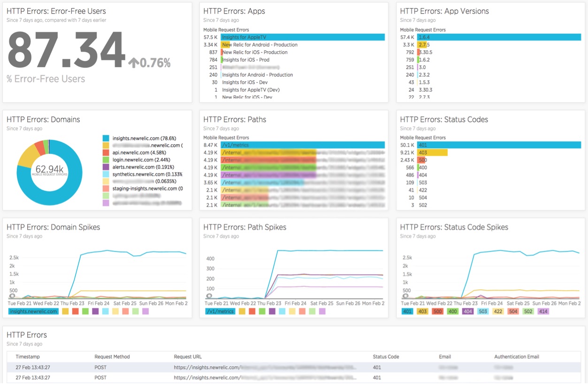588x386 pixels.
Task: Toggle the 404 legend label in Status Code Spikes
Action: (x=468, y=311)
